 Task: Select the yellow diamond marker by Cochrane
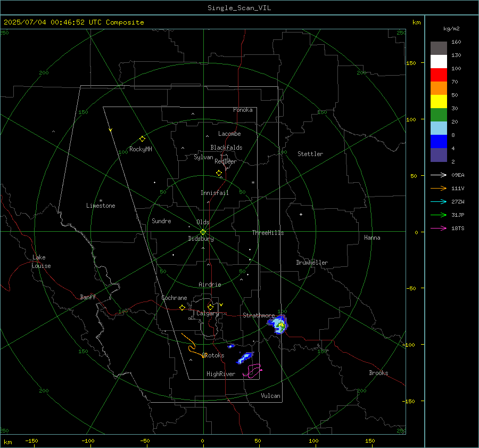click(182, 308)
